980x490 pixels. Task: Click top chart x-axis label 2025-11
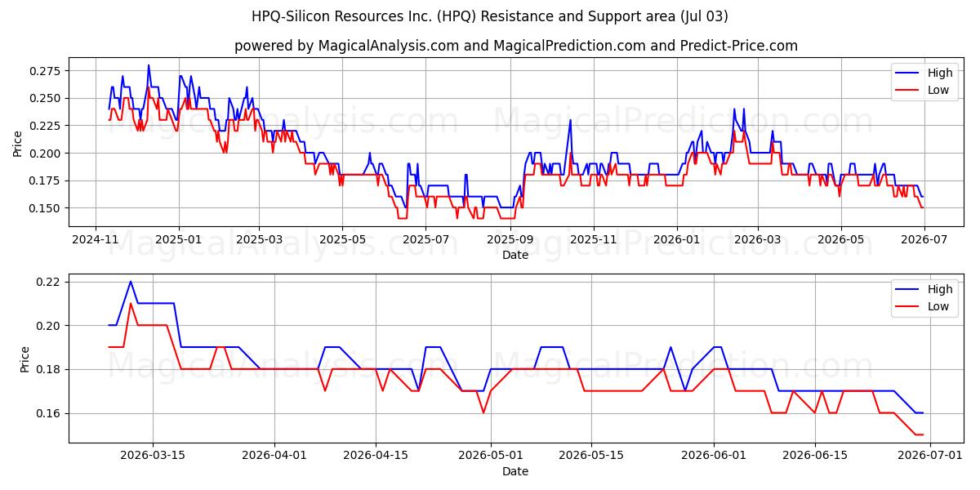(x=593, y=239)
